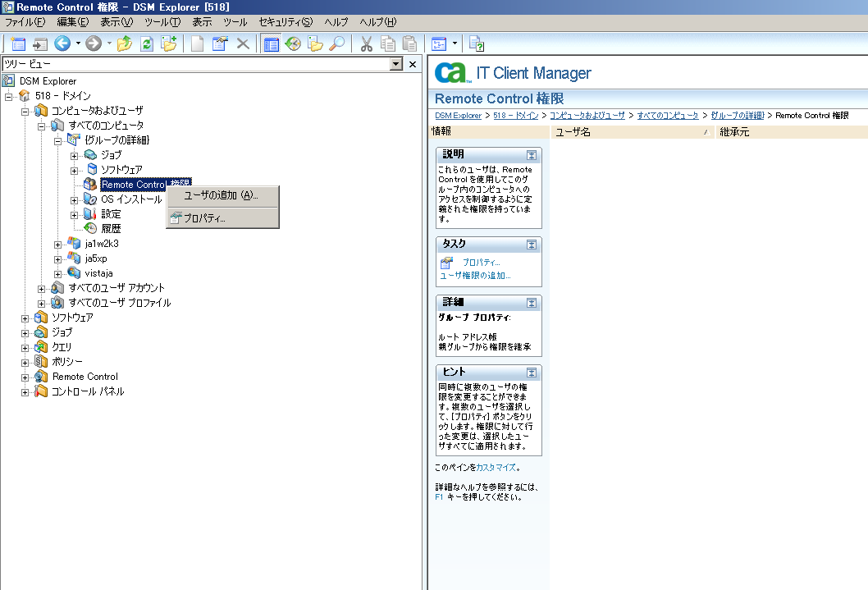This screenshot has height=590, width=868.
Task: Open the 編集(E) menu
Action: point(72,22)
